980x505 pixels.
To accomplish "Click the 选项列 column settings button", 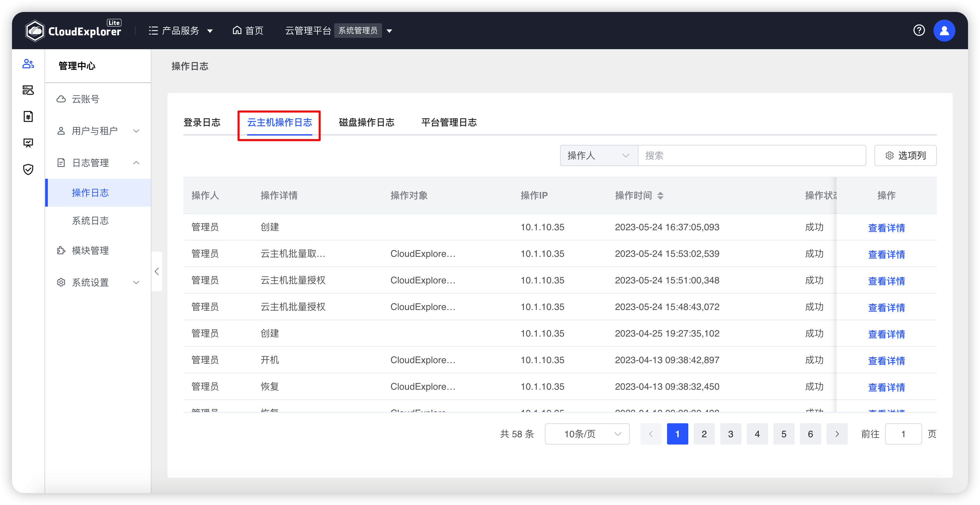I will (905, 154).
